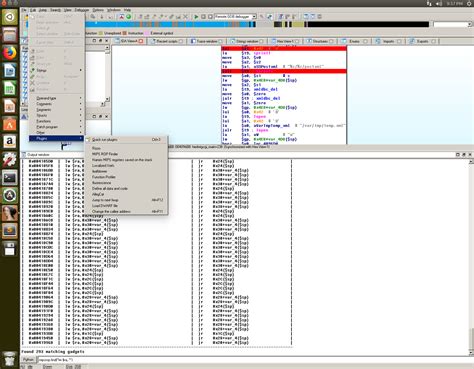474x369 pixels.
Task: Choose Jump to next fixup
Action: [x=126, y=200]
